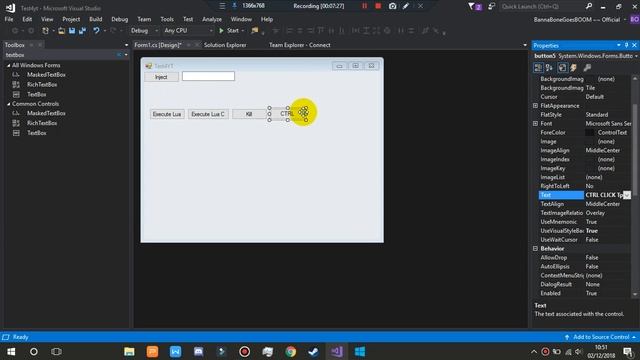Image resolution: width=640 pixels, height=360 pixels.
Task: Collapse All Windows Forms toolbox group
Action: [9, 65]
